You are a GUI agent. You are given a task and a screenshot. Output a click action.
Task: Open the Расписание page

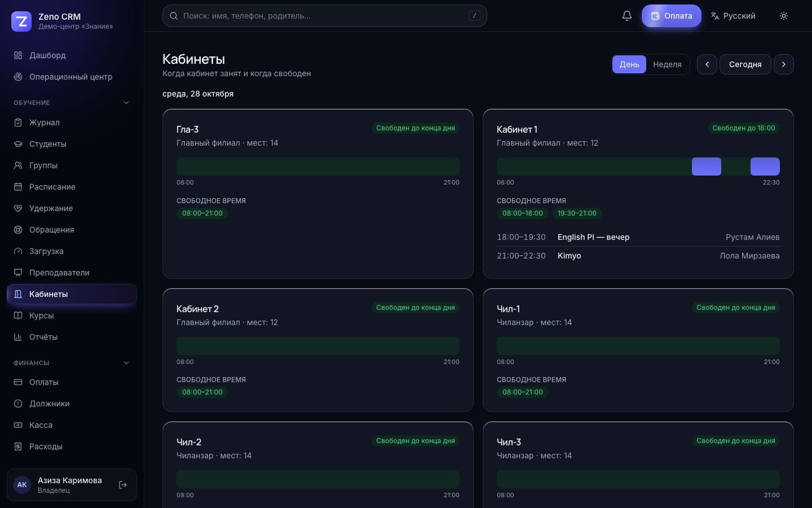point(72,187)
